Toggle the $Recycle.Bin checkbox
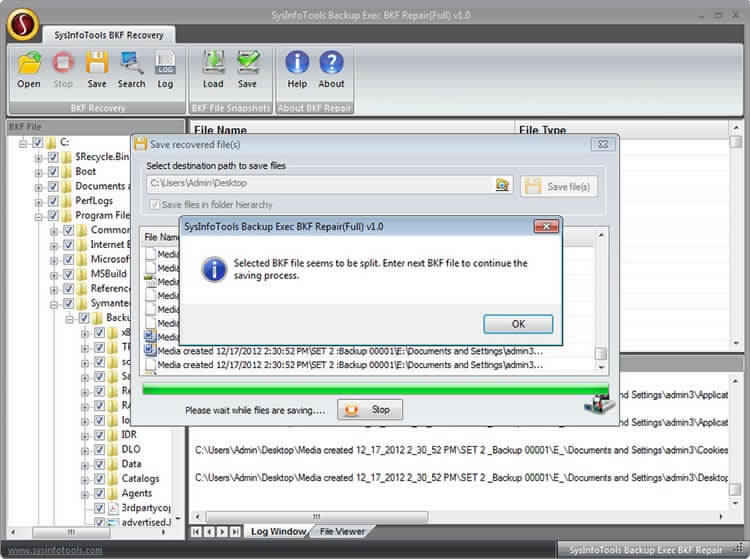750x559 pixels. tap(53, 157)
